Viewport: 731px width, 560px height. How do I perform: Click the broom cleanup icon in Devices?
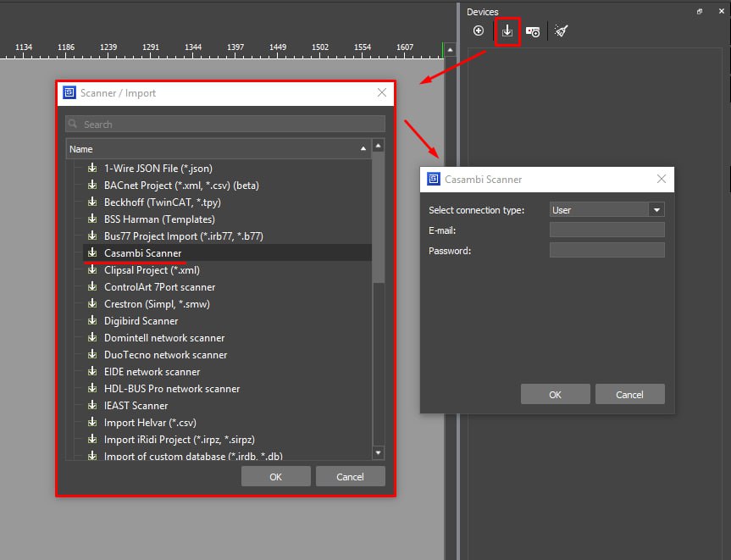coord(561,31)
